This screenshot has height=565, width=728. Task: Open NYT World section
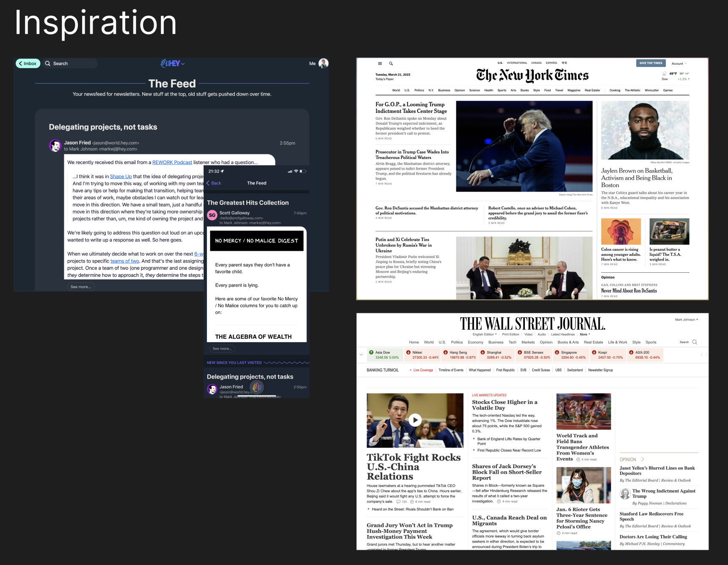tap(396, 90)
